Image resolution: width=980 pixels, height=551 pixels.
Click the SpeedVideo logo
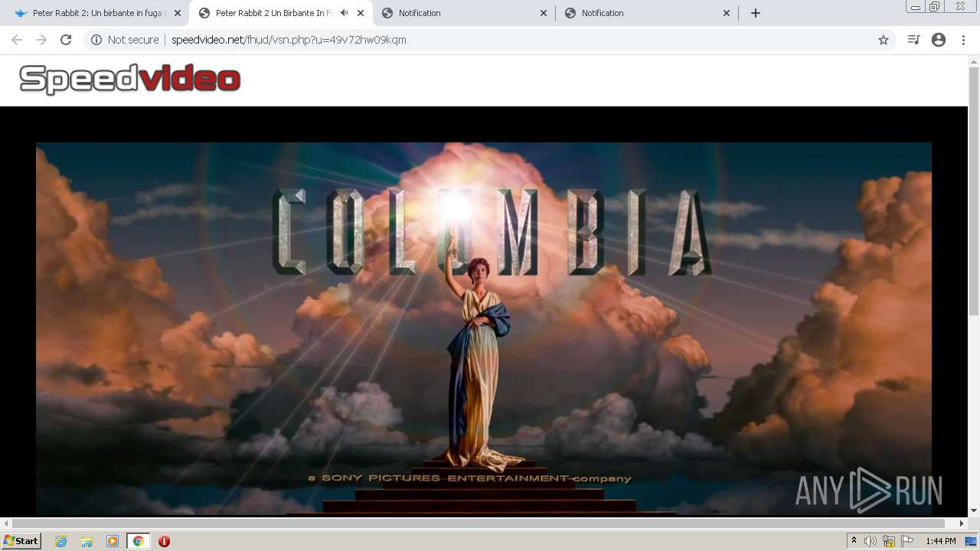pyautogui.click(x=130, y=79)
